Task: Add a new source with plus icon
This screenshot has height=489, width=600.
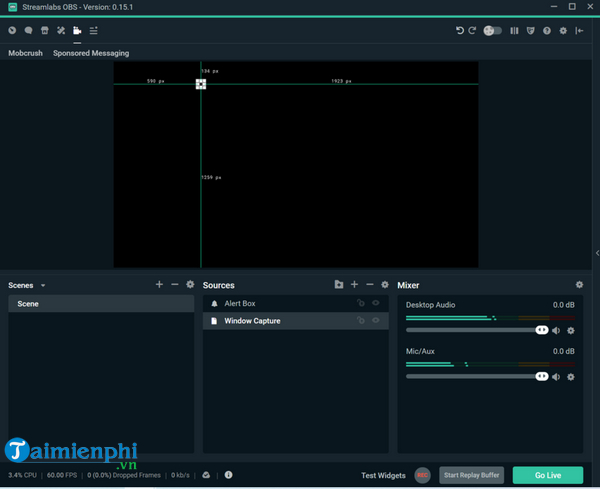Action: (x=354, y=284)
